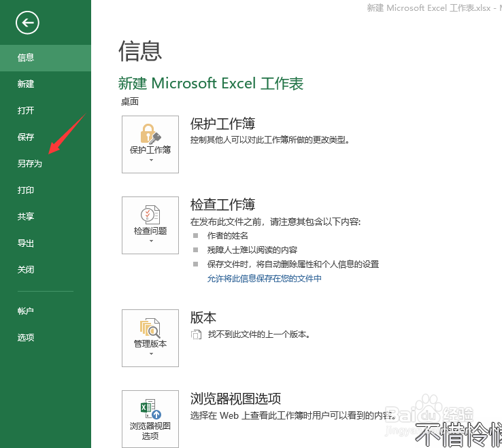502x448 pixels.
Task: Open the 共享 page
Action: 46,217
